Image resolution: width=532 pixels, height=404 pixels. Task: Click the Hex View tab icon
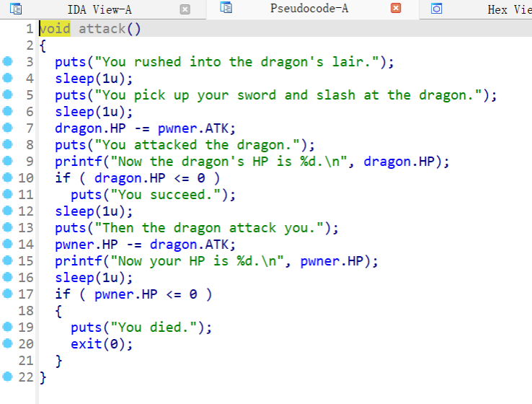436,9
